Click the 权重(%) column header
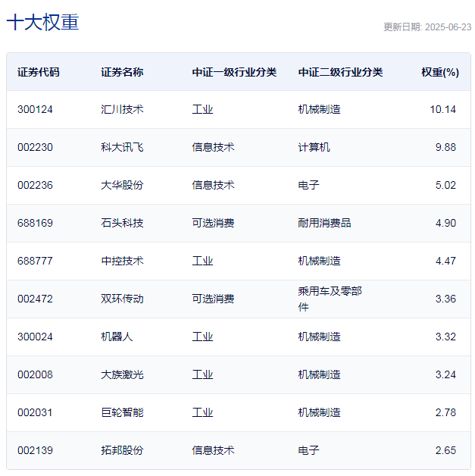Viewport: 475px width, 476px height. [439, 72]
